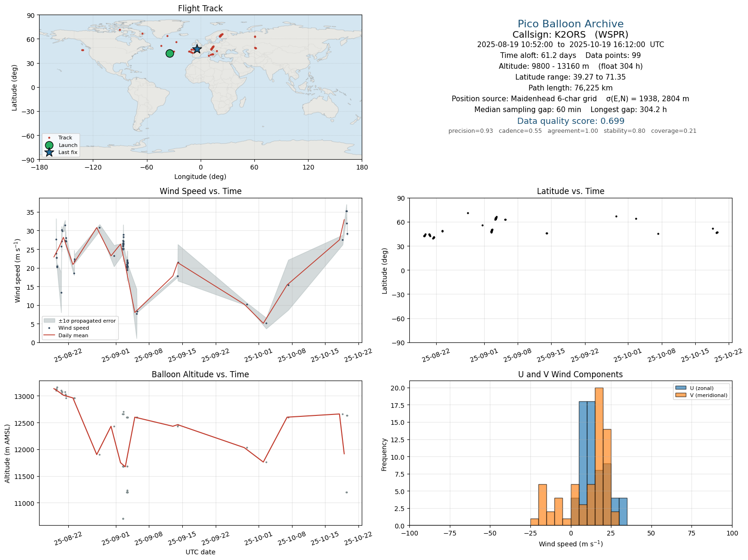
Task: Click the "Balloon Altitude vs. Time" chart title
Action: [x=200, y=374]
